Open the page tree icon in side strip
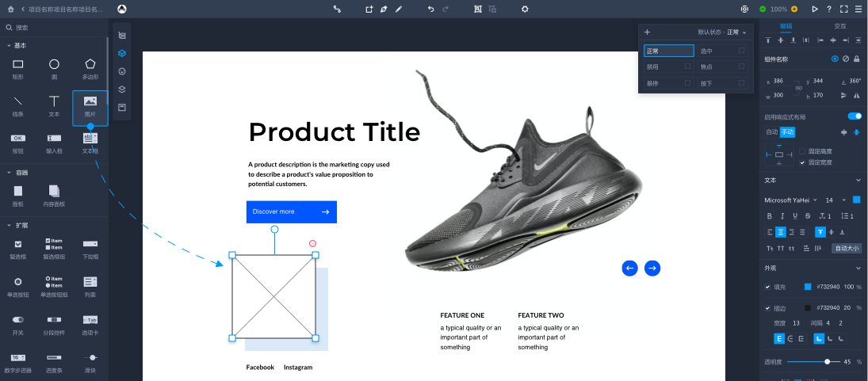Viewport: 868px width, 381px height. (x=122, y=36)
